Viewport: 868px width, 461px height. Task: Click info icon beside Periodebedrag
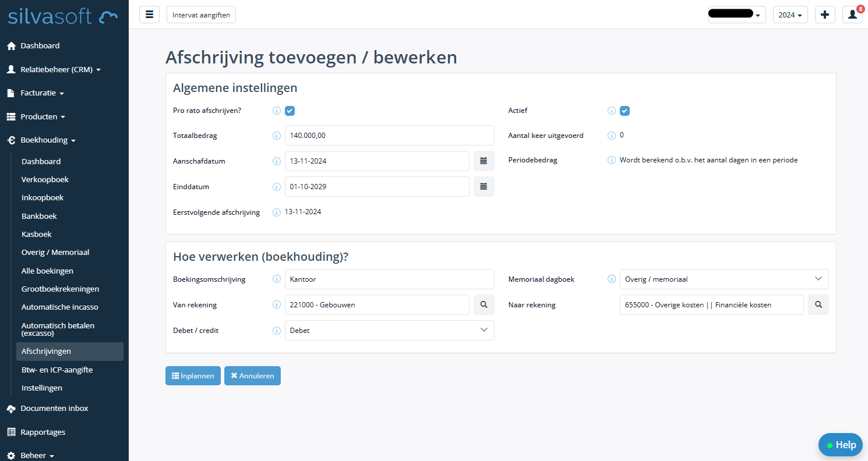(x=612, y=160)
